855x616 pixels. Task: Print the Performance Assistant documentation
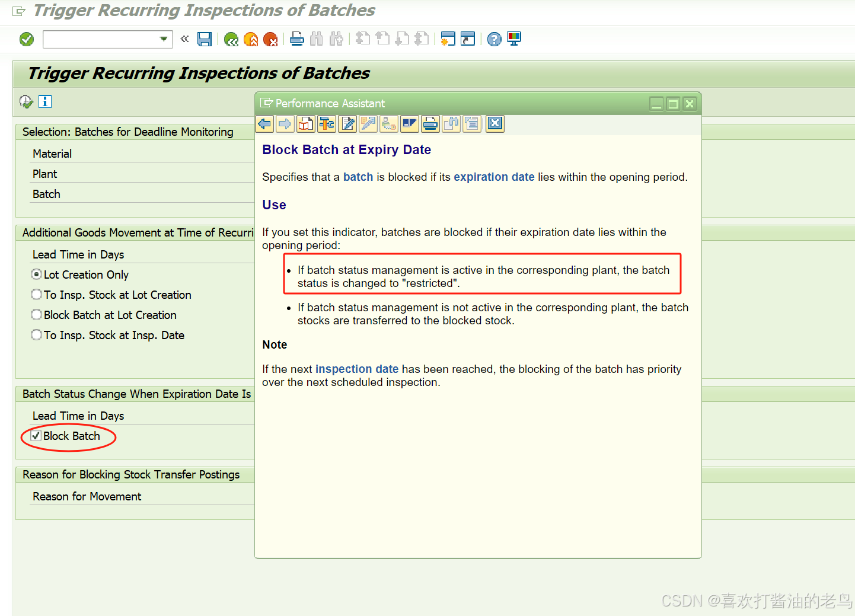(x=430, y=123)
